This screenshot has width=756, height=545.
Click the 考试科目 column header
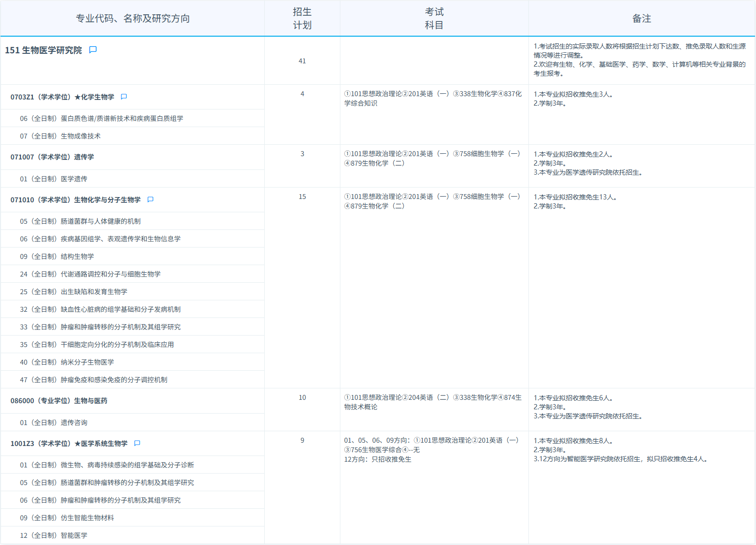(x=434, y=19)
